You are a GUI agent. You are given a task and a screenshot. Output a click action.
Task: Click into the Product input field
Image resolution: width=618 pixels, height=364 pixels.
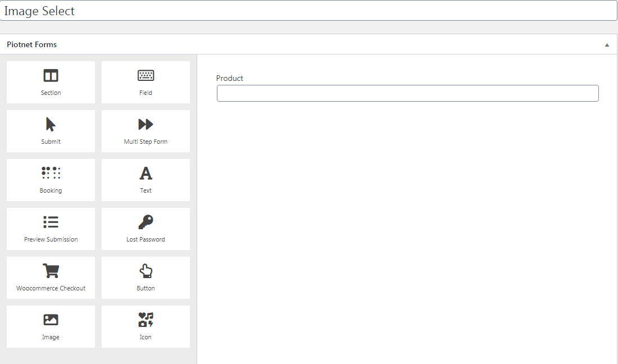tap(407, 93)
